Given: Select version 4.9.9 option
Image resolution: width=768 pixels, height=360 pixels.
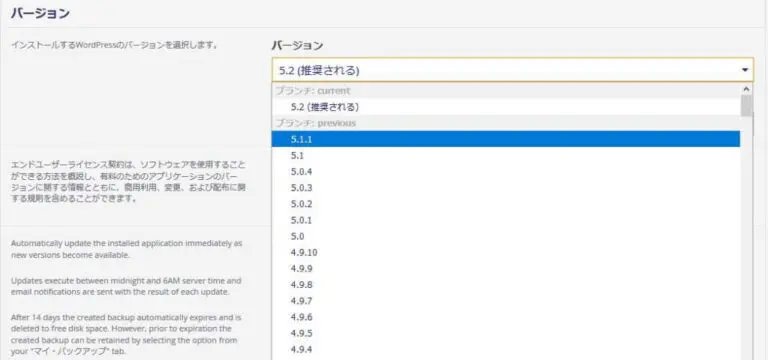Looking at the screenshot, I should point(506,268).
